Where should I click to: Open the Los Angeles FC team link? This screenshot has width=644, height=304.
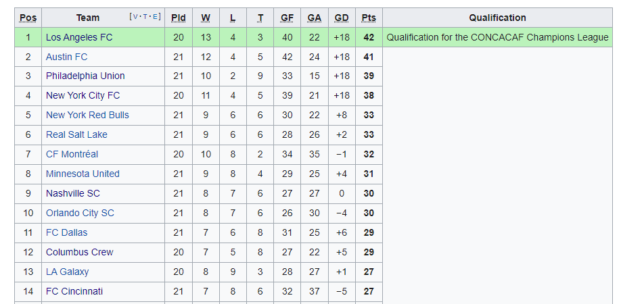pos(79,37)
